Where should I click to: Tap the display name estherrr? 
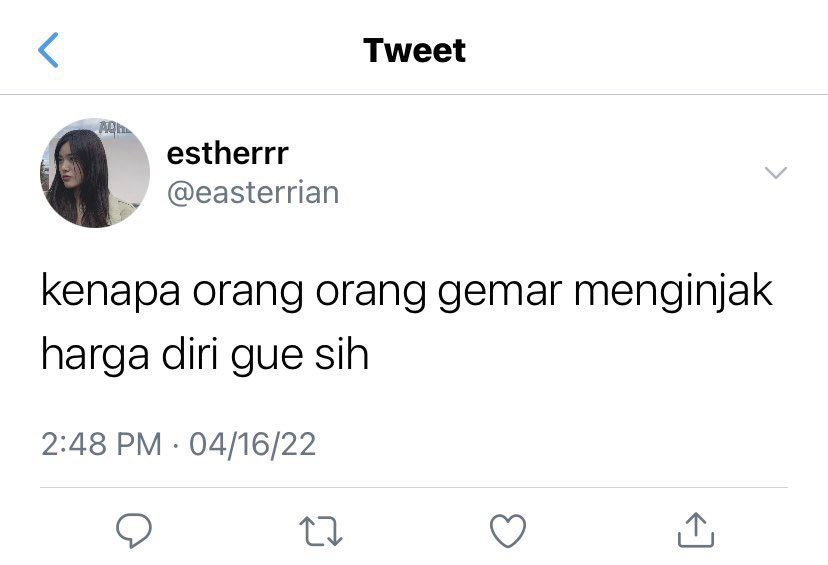228,154
